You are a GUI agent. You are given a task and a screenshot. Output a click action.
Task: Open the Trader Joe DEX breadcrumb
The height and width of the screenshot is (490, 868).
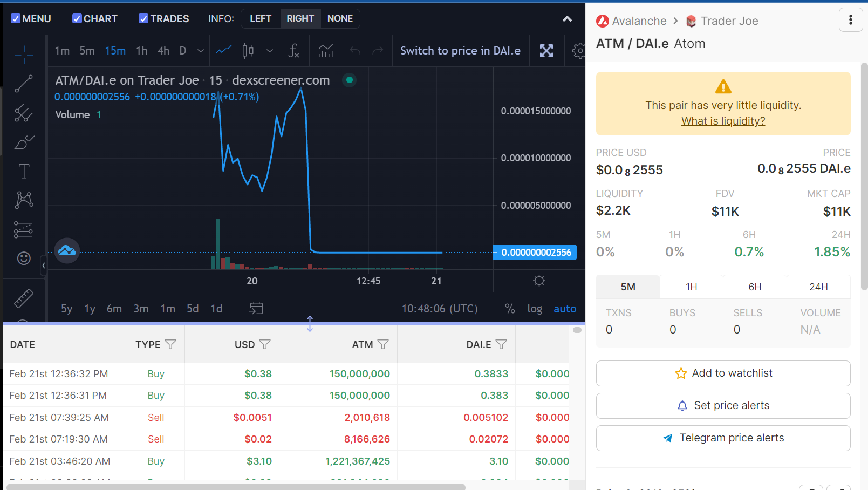point(722,21)
